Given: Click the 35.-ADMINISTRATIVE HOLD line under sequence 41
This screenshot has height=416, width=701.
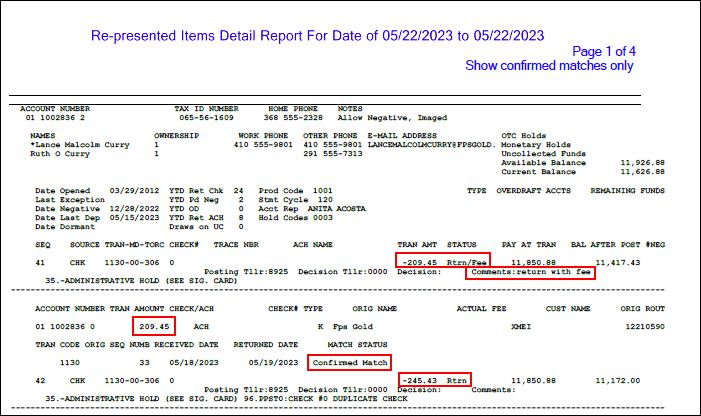Looking at the screenshot, I should (x=141, y=281).
